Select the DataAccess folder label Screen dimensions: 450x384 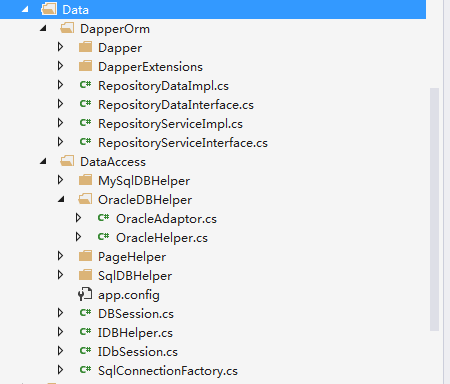point(113,162)
